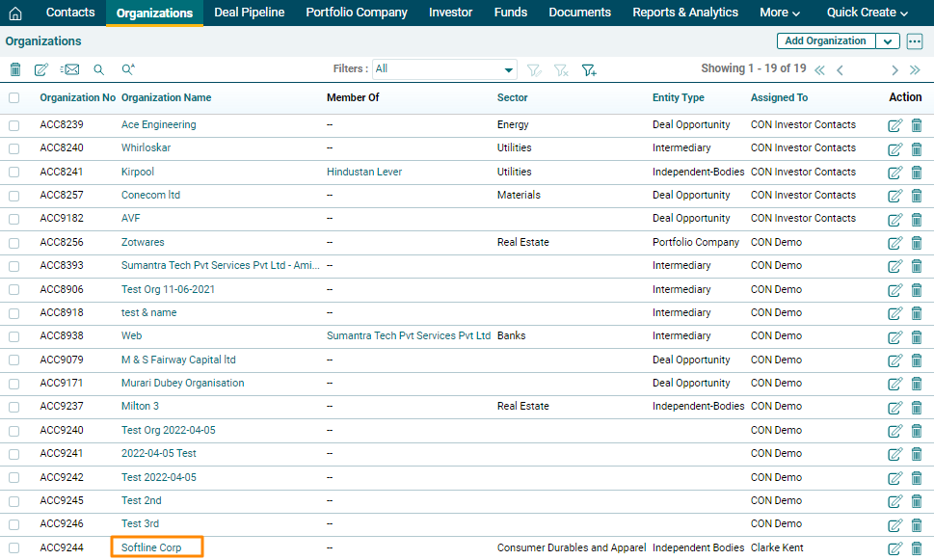Sort by the Sector column header
934x560 pixels.
click(x=512, y=97)
